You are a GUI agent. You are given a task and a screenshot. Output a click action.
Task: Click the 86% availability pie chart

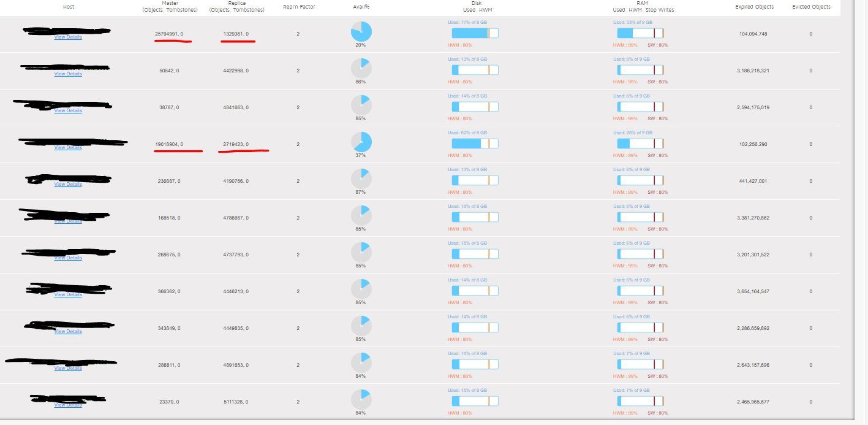[x=361, y=68]
